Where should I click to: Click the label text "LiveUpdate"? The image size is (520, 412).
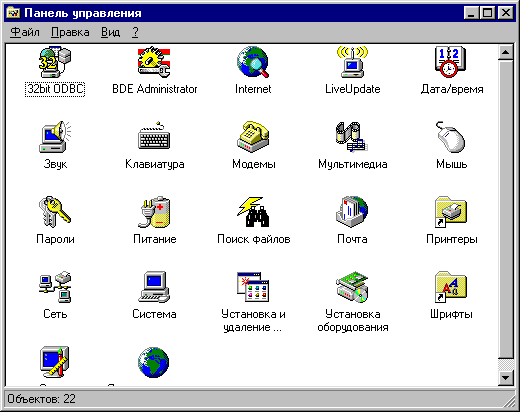(x=353, y=89)
